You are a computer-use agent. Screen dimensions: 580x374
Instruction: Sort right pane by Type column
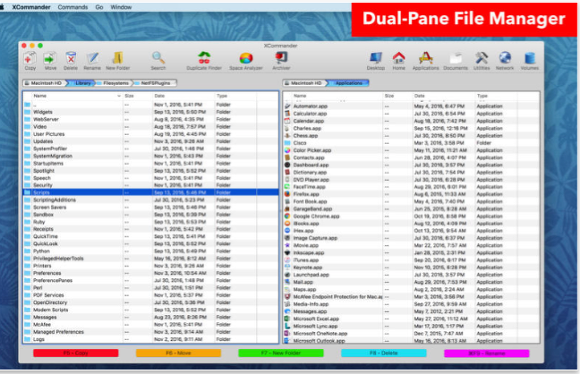pos(496,96)
